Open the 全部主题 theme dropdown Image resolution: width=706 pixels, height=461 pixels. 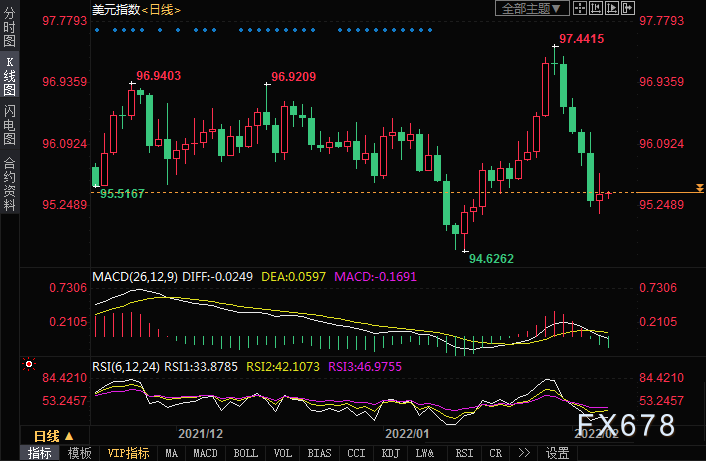pos(532,8)
